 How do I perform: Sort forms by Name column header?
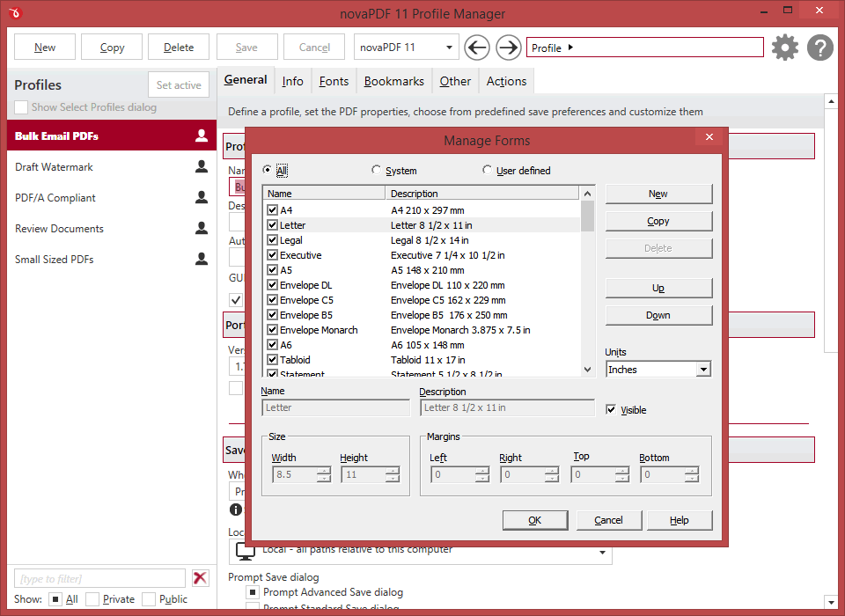click(325, 194)
